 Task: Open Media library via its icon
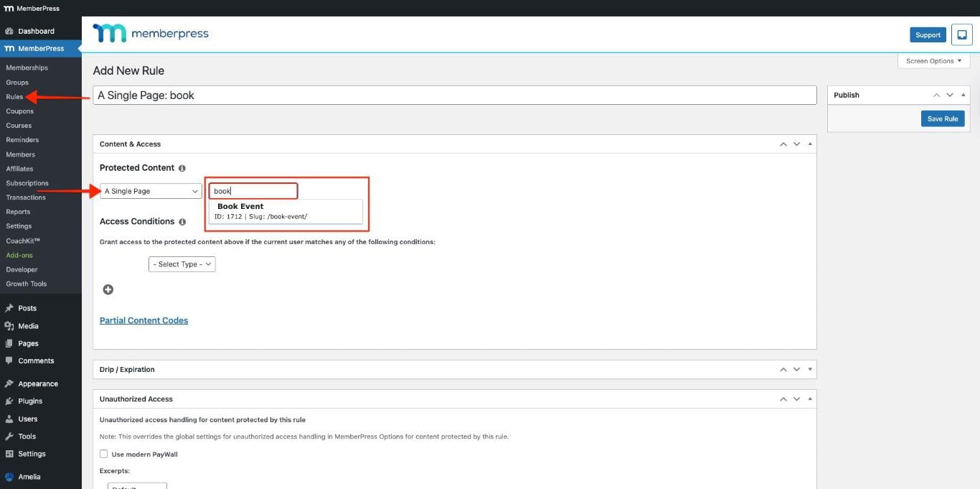coord(9,325)
